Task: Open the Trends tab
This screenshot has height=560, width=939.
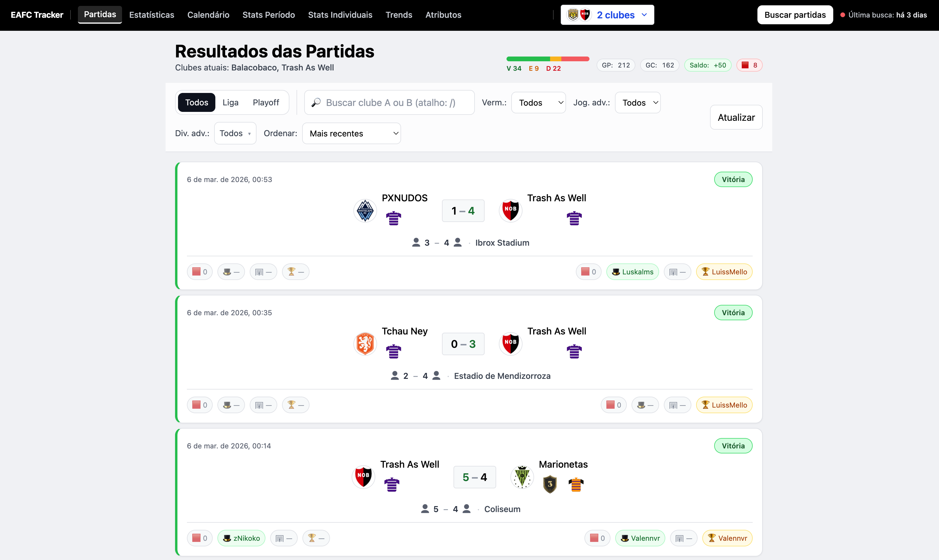Action: (x=398, y=15)
